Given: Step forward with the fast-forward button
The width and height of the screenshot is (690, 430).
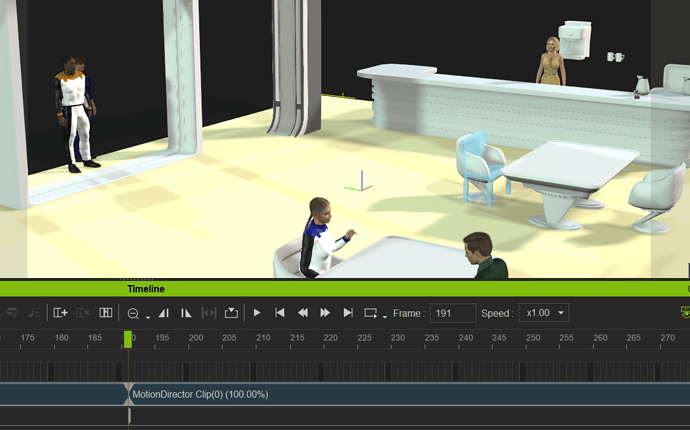Looking at the screenshot, I should pyautogui.click(x=325, y=313).
